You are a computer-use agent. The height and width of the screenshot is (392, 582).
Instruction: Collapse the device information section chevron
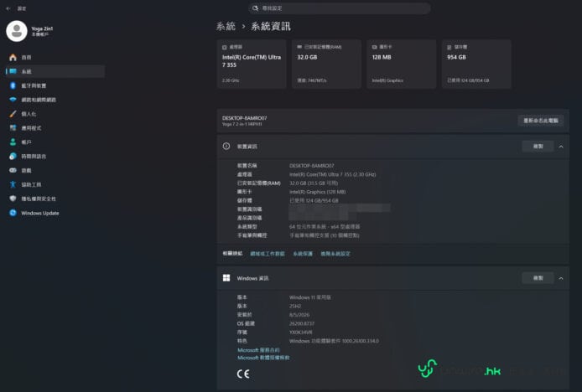561,147
